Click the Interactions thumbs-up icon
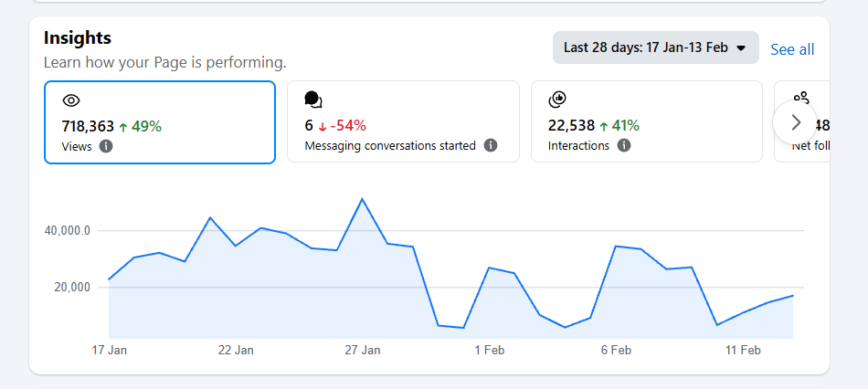 tap(557, 100)
